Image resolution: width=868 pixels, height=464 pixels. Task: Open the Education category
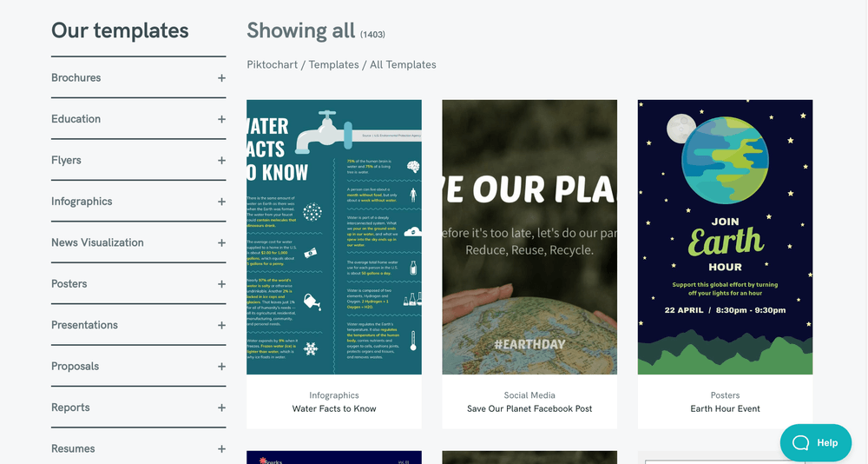pyautogui.click(x=76, y=119)
